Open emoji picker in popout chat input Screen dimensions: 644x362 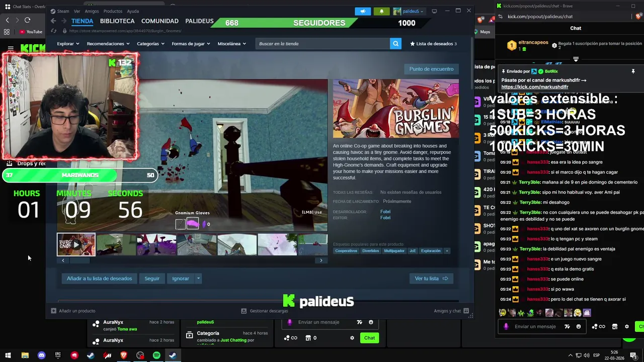tap(579, 327)
